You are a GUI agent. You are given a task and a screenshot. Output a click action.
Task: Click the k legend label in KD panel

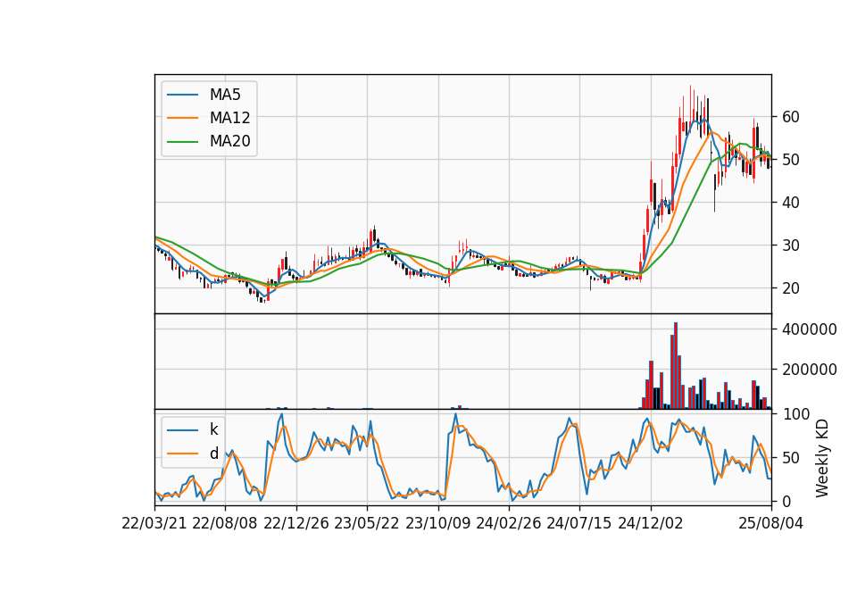pyautogui.click(x=213, y=429)
